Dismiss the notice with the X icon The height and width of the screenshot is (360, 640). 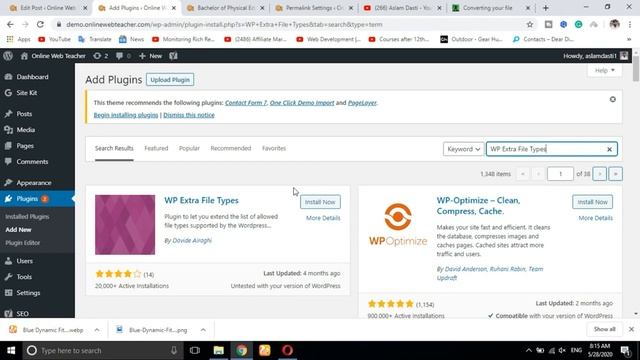click(x=613, y=99)
